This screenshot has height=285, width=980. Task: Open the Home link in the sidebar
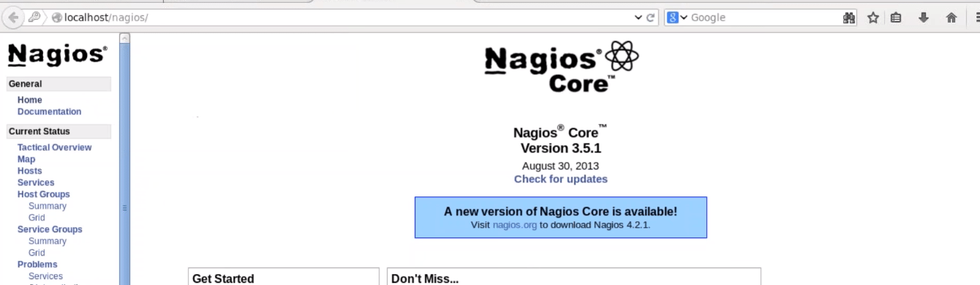click(30, 100)
